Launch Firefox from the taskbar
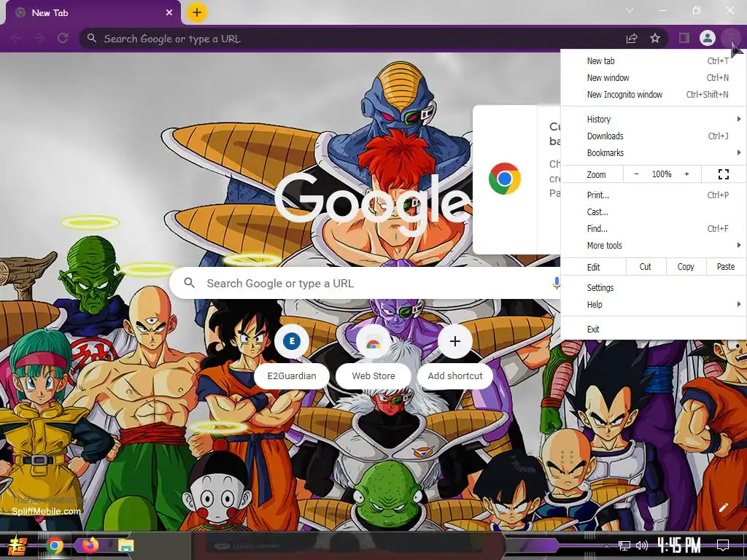The width and height of the screenshot is (747, 560). point(90,545)
